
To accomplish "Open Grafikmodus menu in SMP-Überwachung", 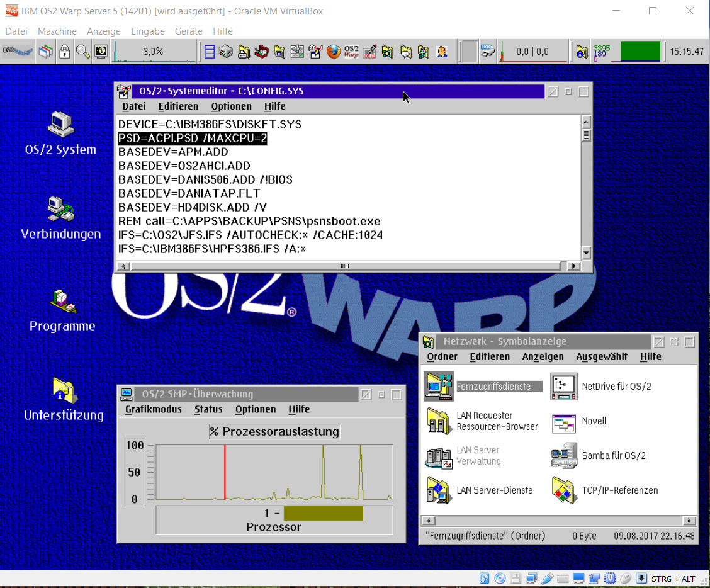I will tap(154, 409).
